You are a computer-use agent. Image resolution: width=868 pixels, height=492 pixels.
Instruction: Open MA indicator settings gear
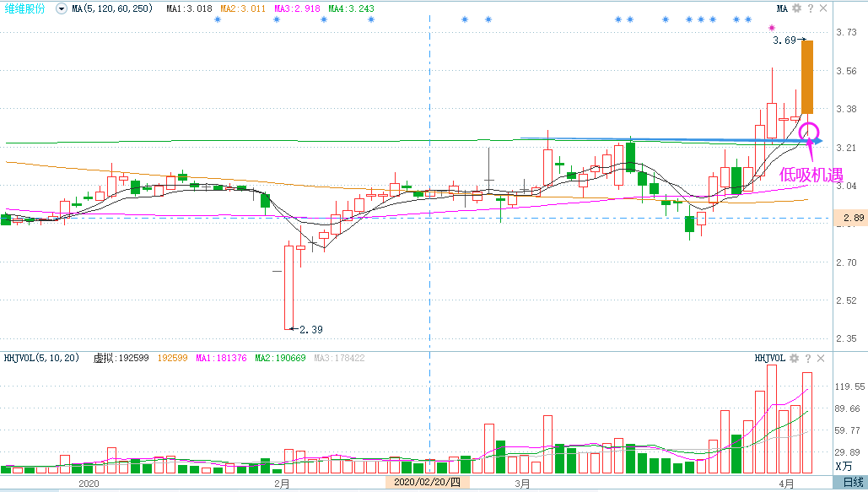[x=796, y=8]
